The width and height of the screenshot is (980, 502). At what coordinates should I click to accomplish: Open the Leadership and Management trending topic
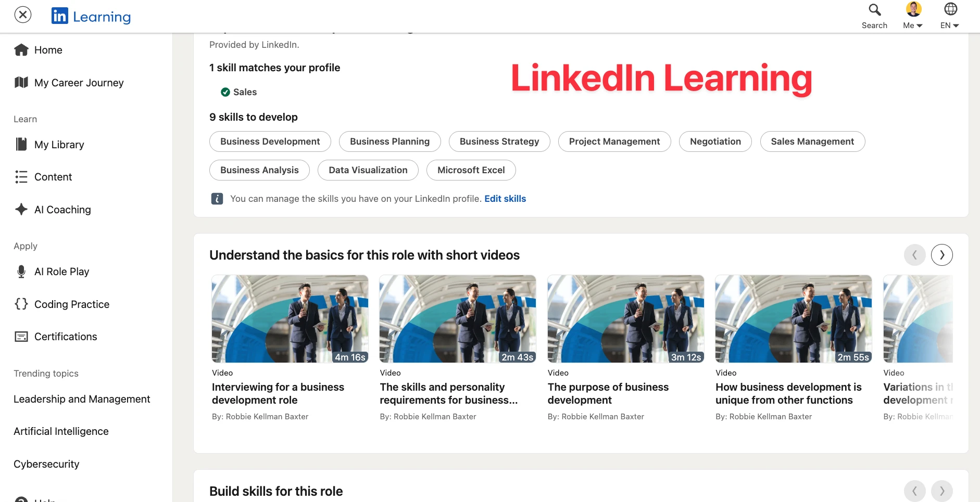[82, 399]
